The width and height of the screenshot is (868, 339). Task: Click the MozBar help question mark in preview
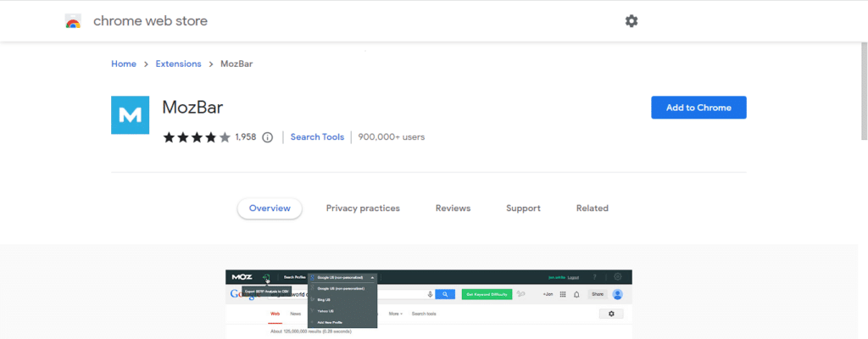point(594,277)
